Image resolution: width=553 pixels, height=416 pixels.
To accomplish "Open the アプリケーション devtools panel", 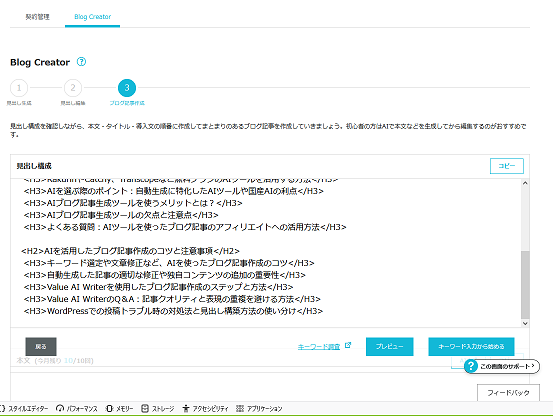I will [x=259, y=409].
